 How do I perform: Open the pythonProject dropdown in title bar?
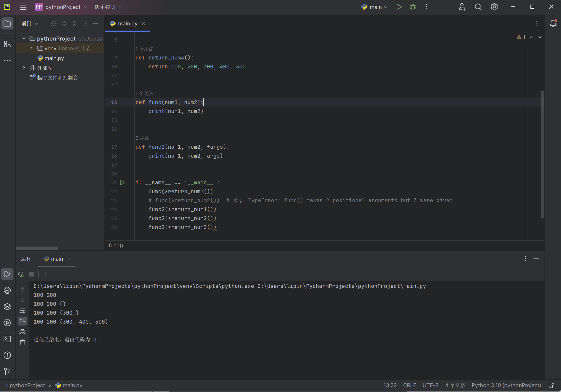[61, 7]
